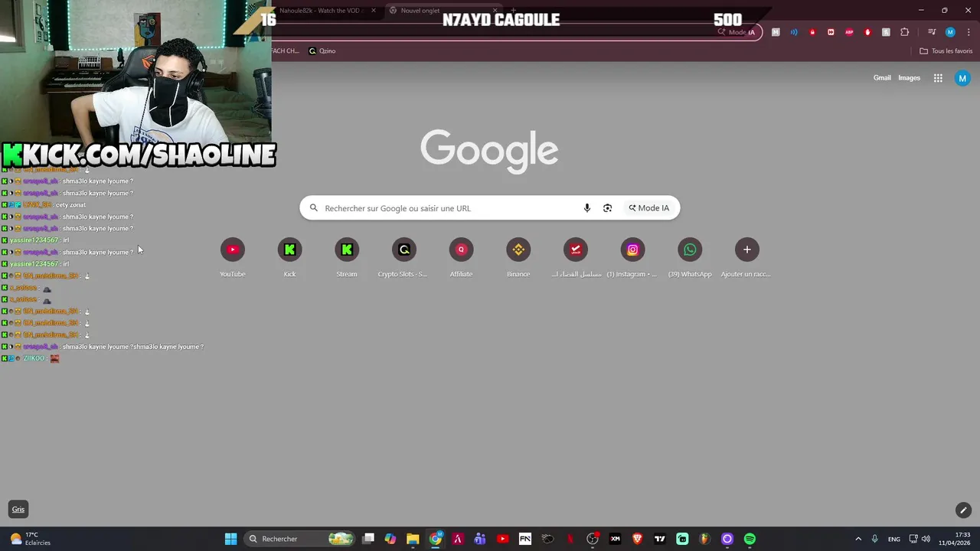Open the XM app from taskbar
Screen dimensions: 980x551
coord(615,539)
